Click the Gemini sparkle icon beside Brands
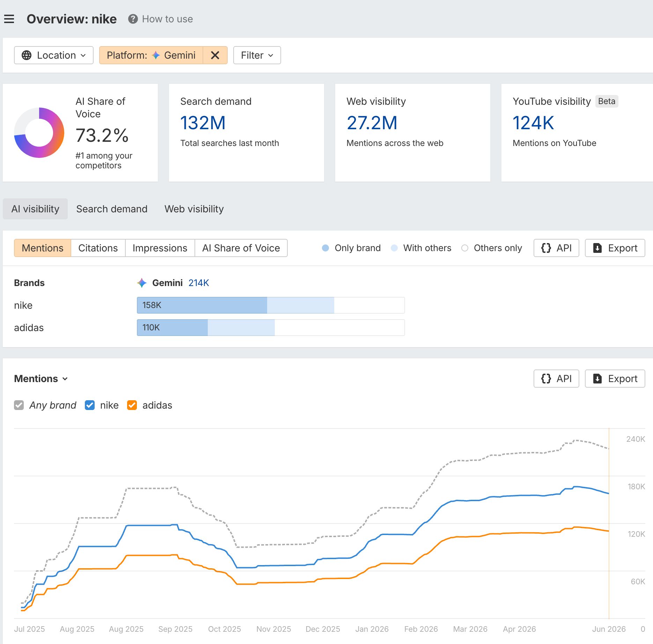 pos(142,283)
